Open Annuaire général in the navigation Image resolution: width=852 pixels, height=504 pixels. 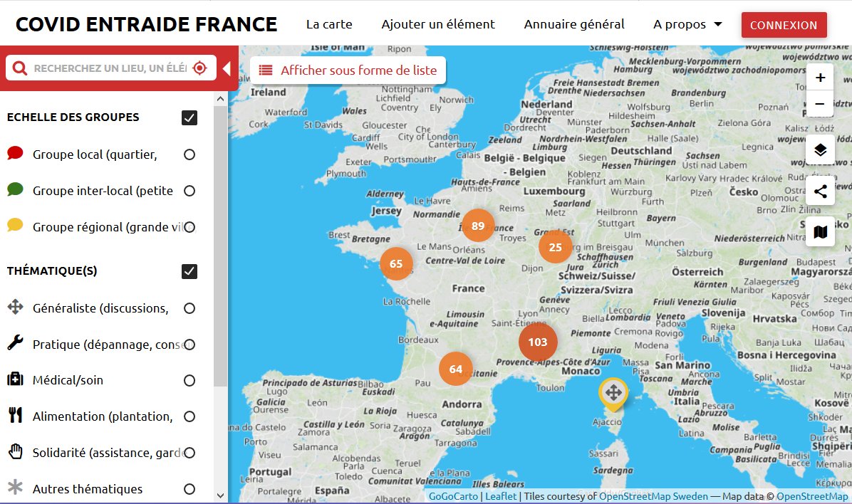click(x=574, y=24)
